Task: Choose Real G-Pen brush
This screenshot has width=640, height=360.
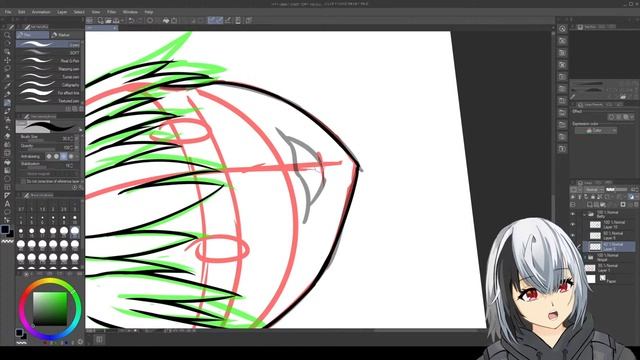Action: (48, 61)
